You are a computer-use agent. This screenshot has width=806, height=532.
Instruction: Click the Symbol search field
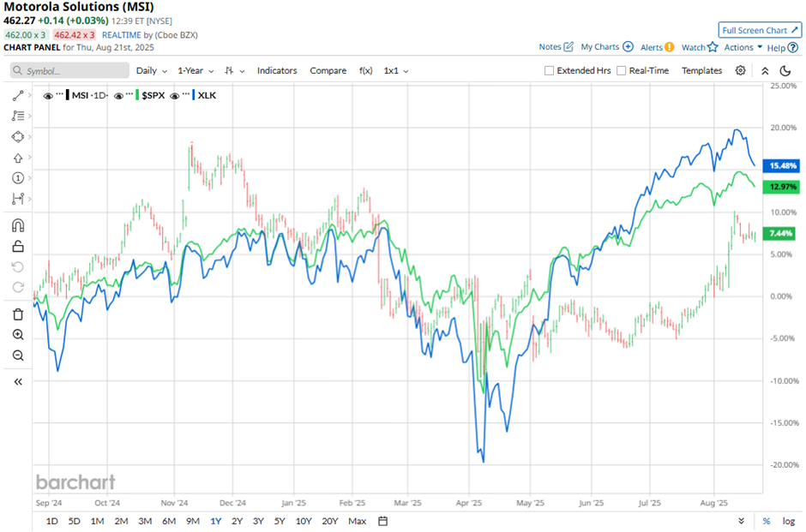[70, 71]
